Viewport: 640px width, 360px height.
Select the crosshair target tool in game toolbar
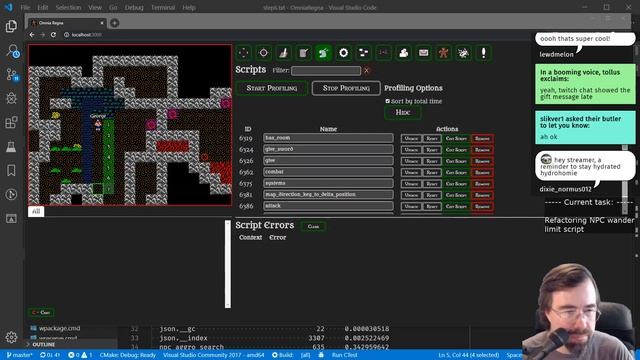263,53
